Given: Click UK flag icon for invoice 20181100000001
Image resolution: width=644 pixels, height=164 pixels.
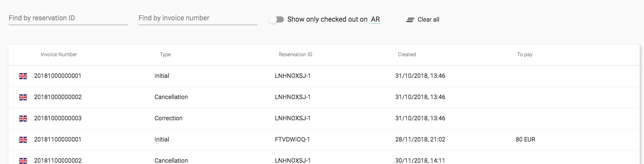Looking at the screenshot, I should point(23,140).
